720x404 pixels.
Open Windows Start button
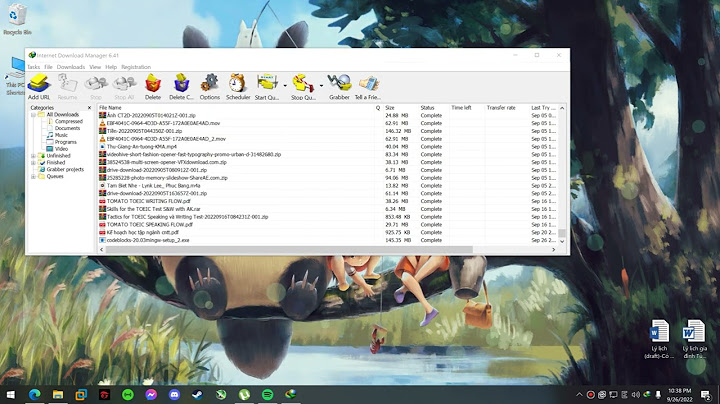point(11,394)
